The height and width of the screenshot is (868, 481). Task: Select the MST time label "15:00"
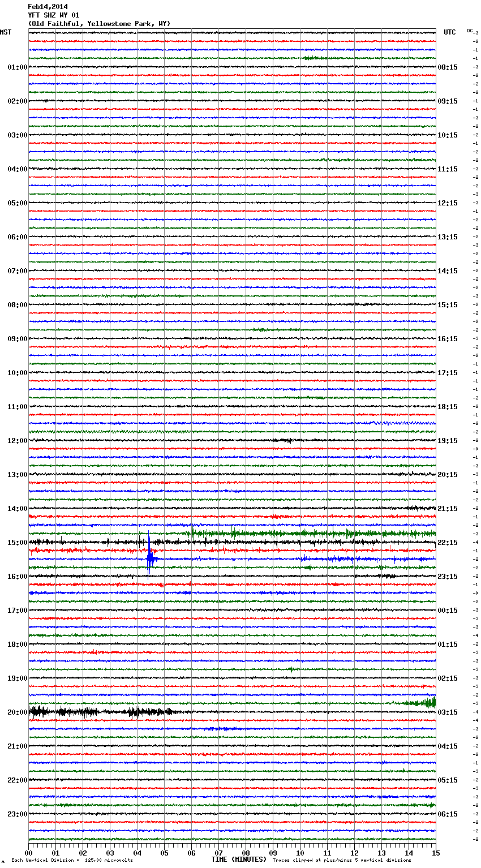point(17,543)
